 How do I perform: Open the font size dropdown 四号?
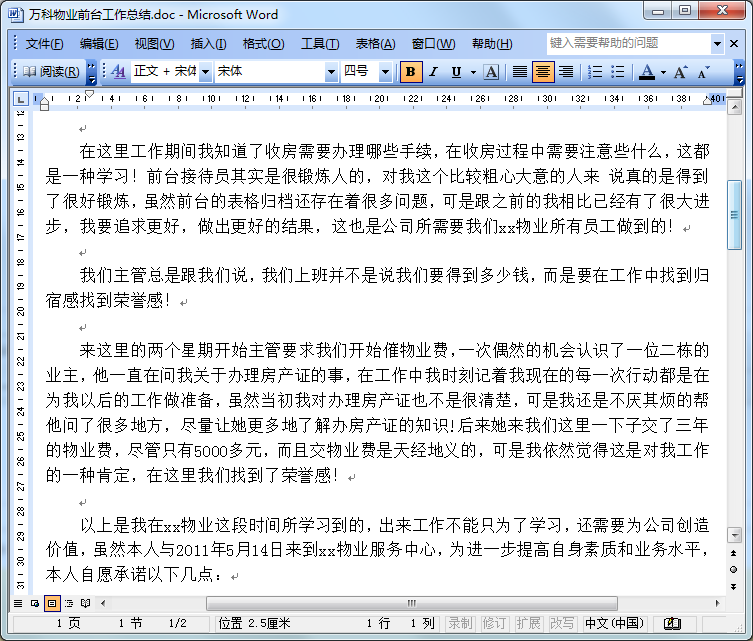coord(385,72)
